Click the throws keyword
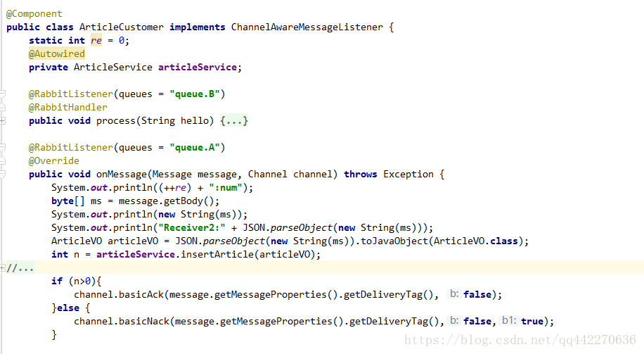Image resolution: width=644 pixels, height=354 pixels. click(x=360, y=174)
